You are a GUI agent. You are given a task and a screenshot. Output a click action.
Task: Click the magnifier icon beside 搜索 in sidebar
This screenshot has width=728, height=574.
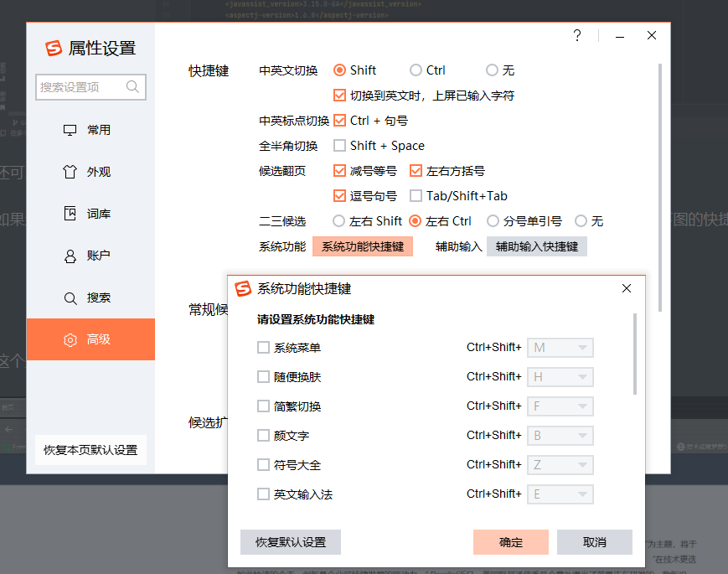[x=70, y=298]
